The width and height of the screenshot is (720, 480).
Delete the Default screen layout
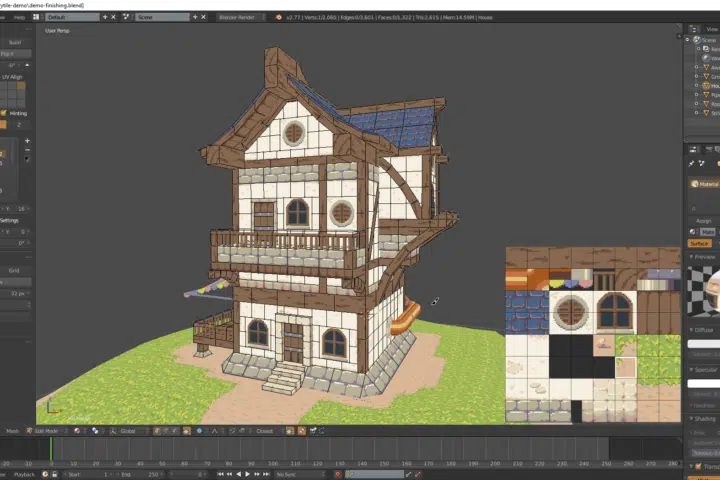(113, 17)
